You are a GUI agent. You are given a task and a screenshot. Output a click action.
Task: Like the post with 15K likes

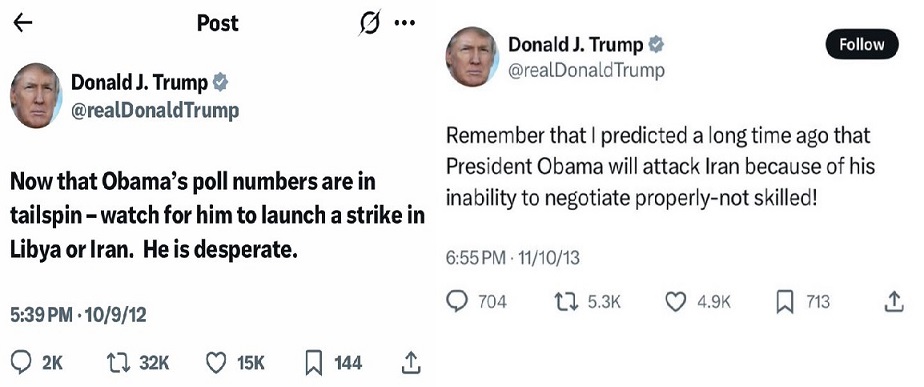[216, 363]
